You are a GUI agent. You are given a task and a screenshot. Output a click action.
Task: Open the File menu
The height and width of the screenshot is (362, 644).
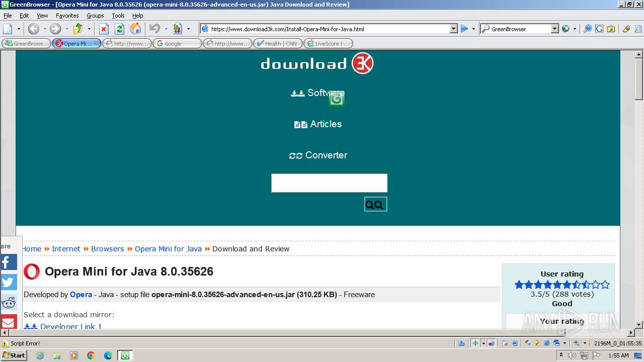(8, 16)
